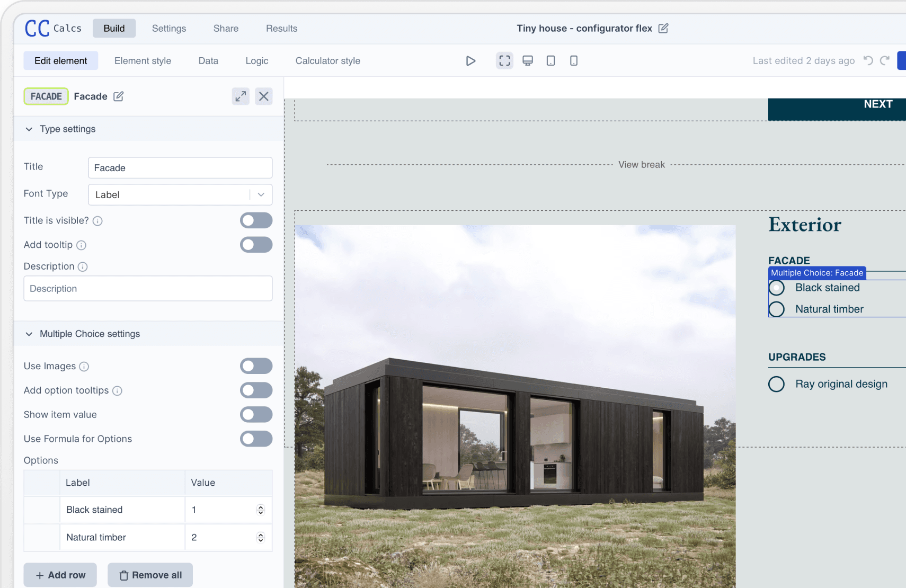Select Natural timber radio option in preview
This screenshot has height=588, width=906.
click(777, 309)
